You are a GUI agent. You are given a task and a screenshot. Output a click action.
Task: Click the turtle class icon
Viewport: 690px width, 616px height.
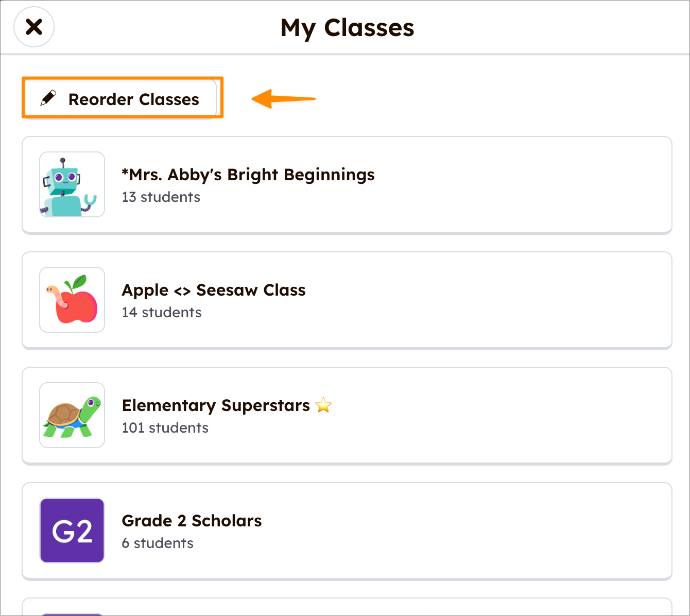pos(72,415)
